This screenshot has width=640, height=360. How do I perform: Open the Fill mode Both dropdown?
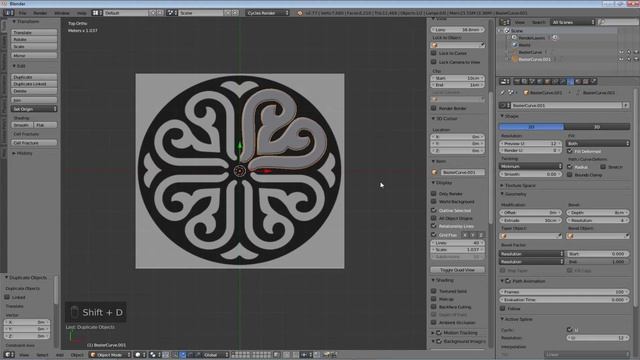click(x=598, y=144)
